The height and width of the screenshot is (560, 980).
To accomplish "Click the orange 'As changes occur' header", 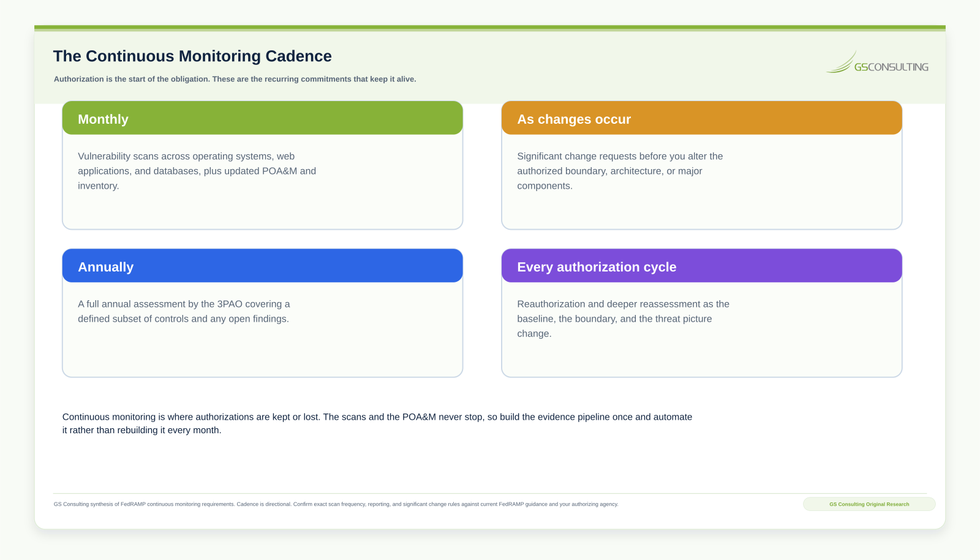I will point(701,118).
